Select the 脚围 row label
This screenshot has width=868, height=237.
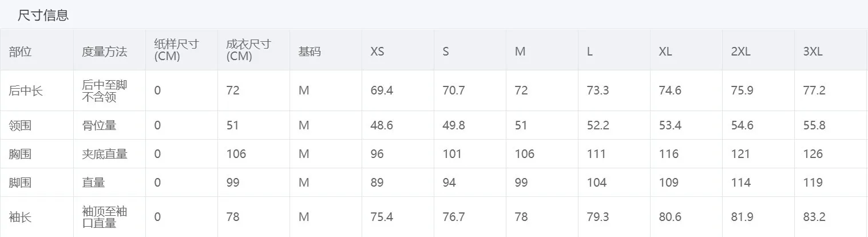(21, 183)
